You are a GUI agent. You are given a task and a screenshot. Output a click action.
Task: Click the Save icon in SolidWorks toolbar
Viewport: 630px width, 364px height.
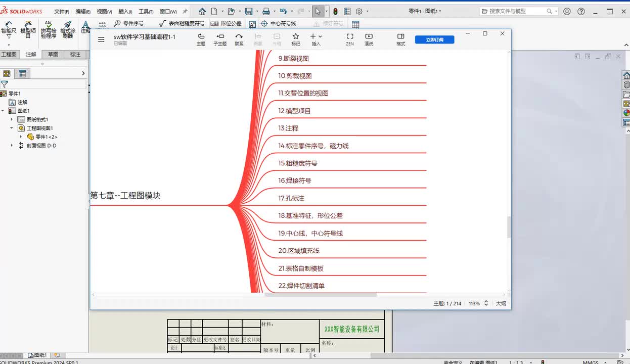tap(249, 11)
